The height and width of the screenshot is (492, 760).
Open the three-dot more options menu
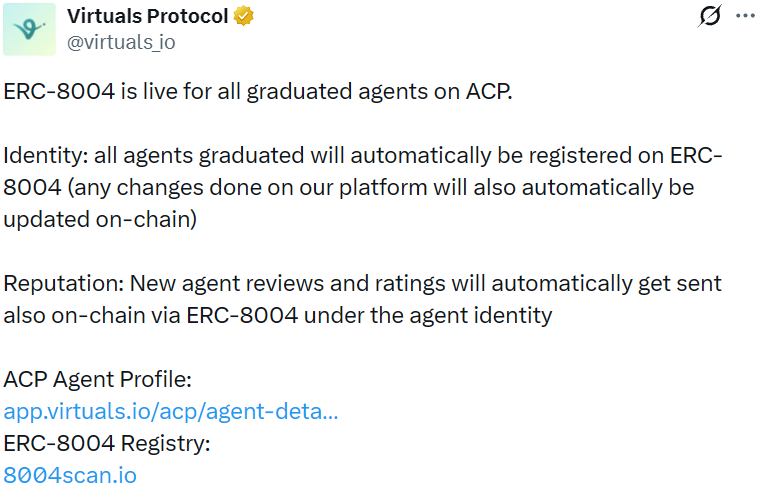tap(744, 16)
